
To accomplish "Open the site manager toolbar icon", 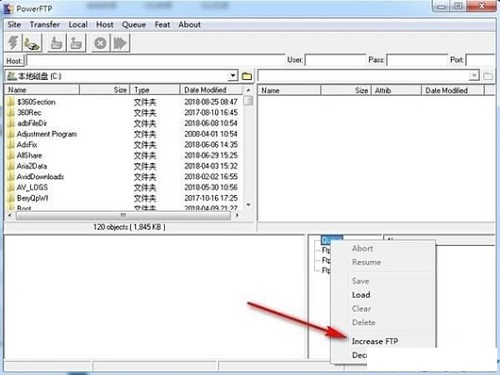I will click(32, 43).
